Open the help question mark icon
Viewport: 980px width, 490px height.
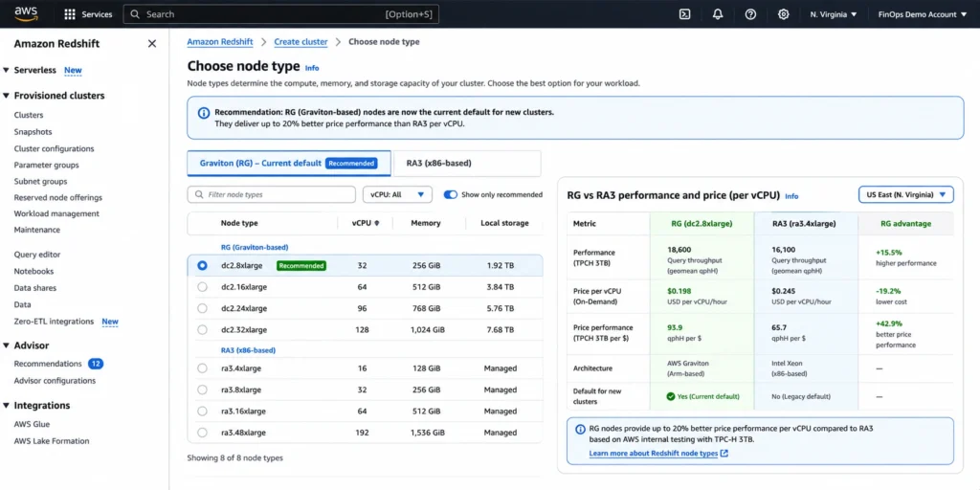[750, 14]
